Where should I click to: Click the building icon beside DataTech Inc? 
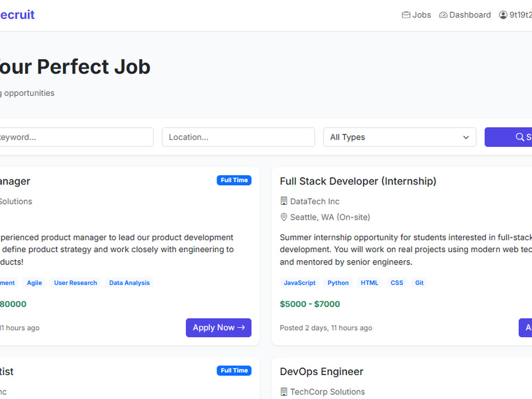tap(284, 201)
